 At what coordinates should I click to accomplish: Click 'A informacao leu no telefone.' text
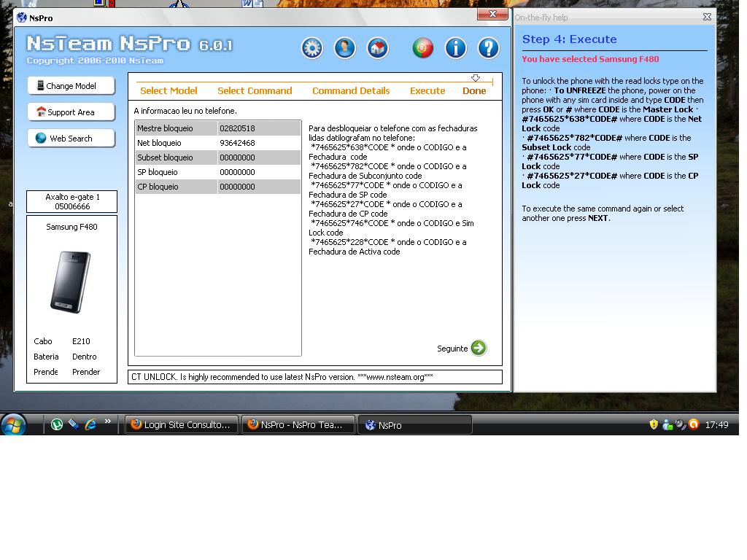click(185, 111)
